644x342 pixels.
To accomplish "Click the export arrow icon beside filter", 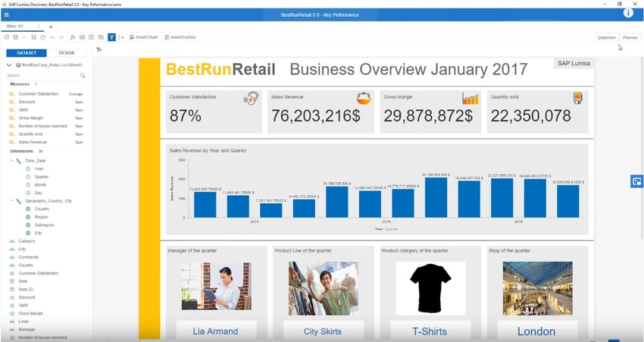I will (x=121, y=37).
